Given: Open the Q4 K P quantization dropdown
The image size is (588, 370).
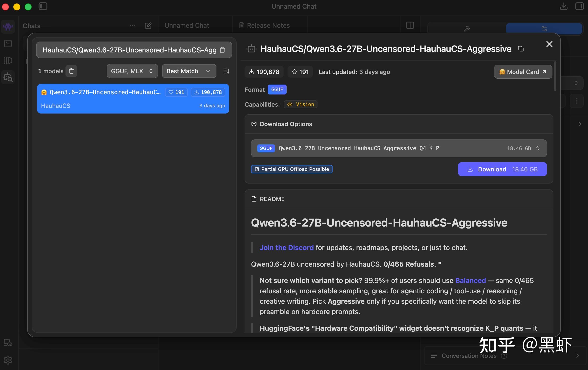Looking at the screenshot, I should 399,148.
